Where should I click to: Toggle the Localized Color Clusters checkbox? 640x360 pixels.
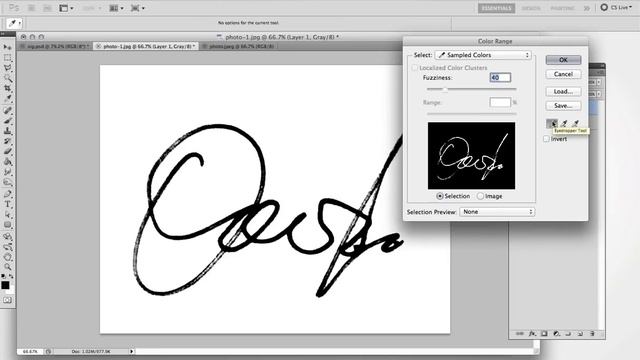[x=415, y=68]
